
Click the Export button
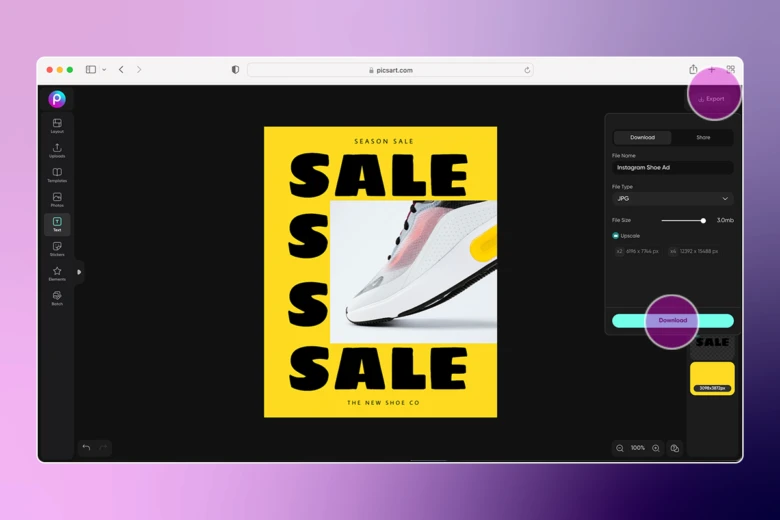click(x=712, y=99)
